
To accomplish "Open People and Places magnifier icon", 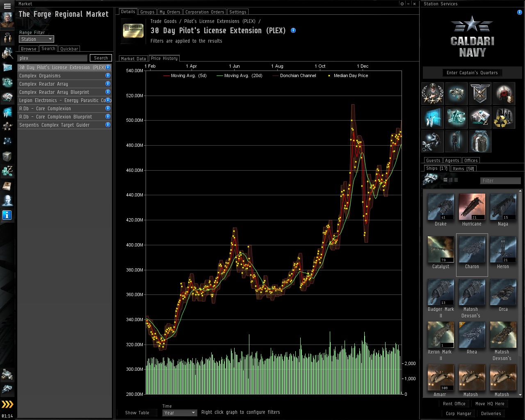I will (7, 53).
